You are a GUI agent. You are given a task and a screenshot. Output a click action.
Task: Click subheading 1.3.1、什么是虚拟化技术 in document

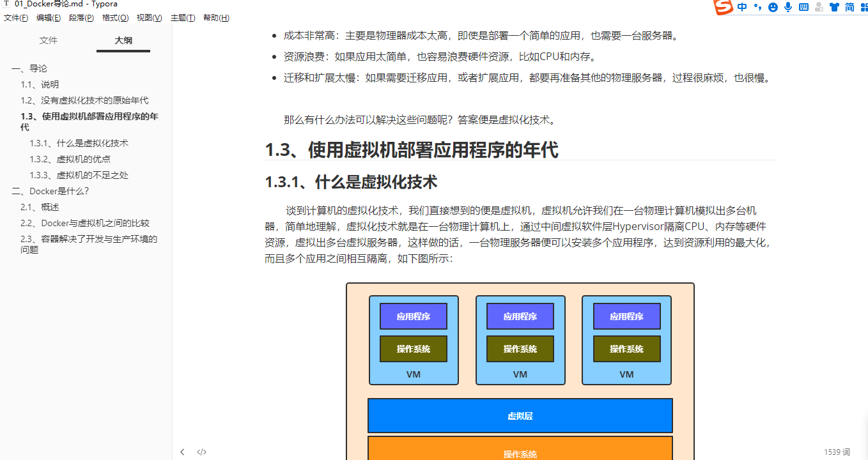[351, 182]
